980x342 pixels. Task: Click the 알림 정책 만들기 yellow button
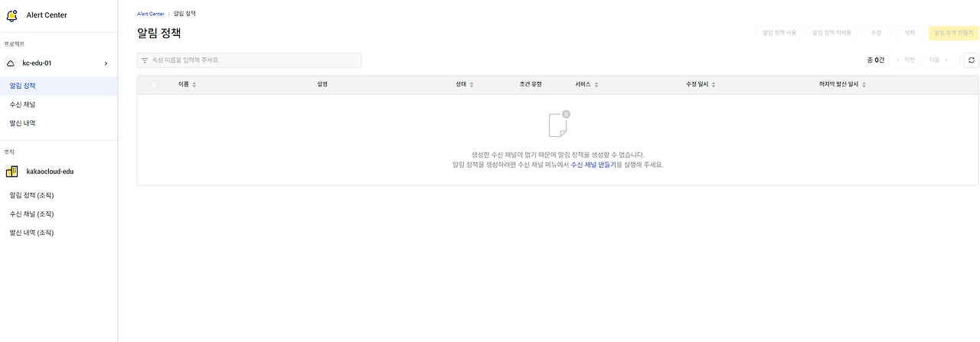point(953,33)
